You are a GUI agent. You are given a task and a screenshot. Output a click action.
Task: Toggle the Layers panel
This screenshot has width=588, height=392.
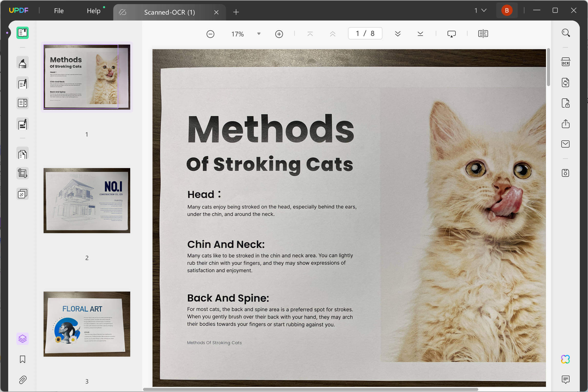[23, 339]
